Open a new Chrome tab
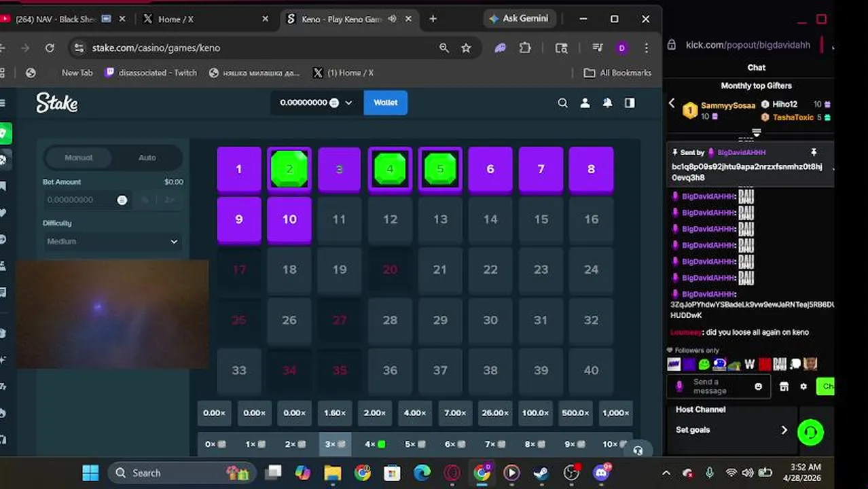868x489 pixels. pyautogui.click(x=433, y=19)
